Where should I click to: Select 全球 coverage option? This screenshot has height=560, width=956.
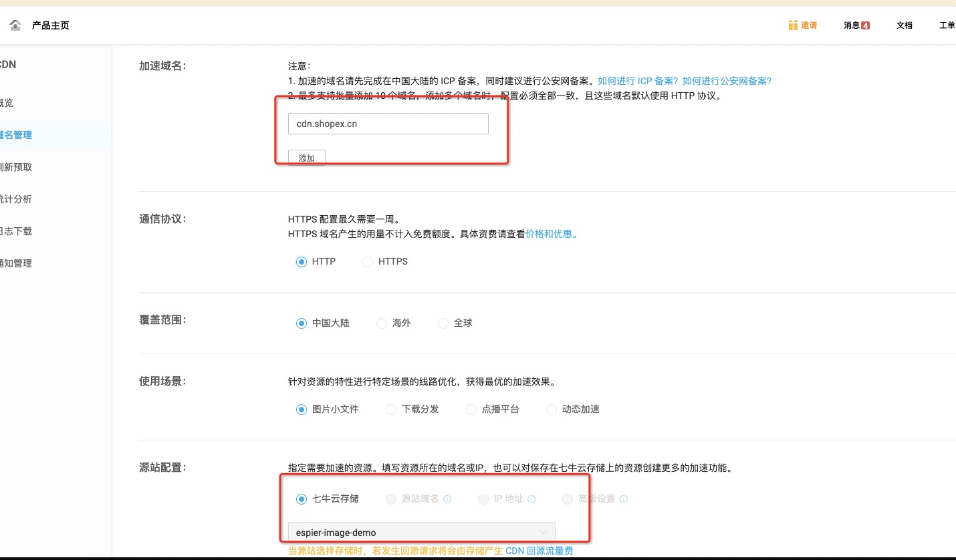point(443,323)
